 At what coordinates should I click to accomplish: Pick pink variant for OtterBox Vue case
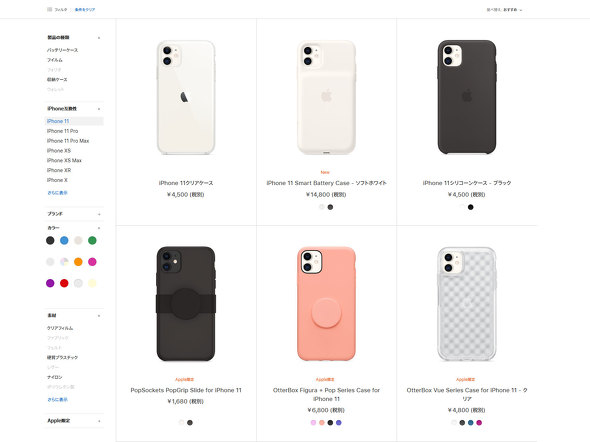[479, 422]
